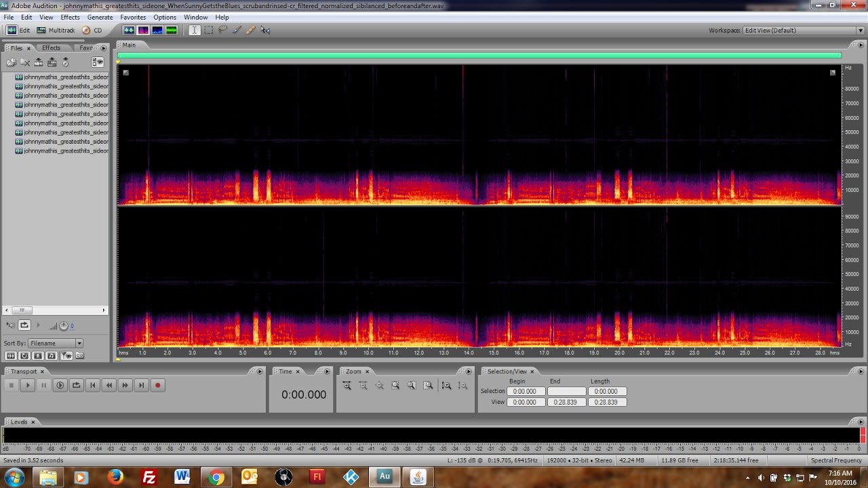The image size is (868, 488).
Task: Click Close File icon in Files panel
Action: [x=25, y=62]
